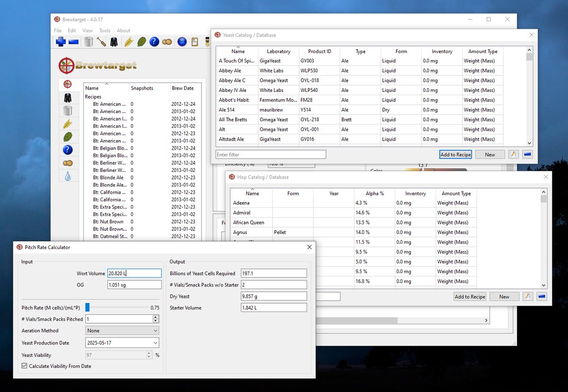Viewport: 568px width, 392px height.
Task: Focus the yeast filter text box
Action: pos(271,154)
